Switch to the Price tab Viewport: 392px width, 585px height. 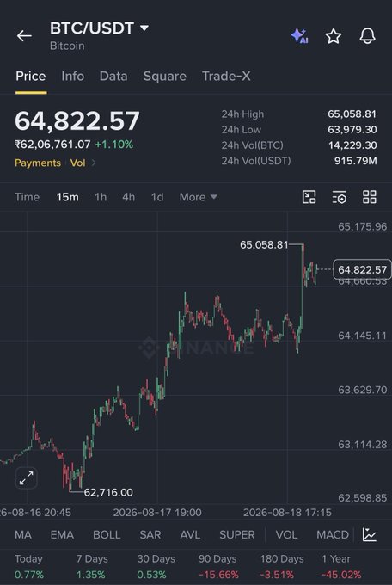tap(31, 76)
